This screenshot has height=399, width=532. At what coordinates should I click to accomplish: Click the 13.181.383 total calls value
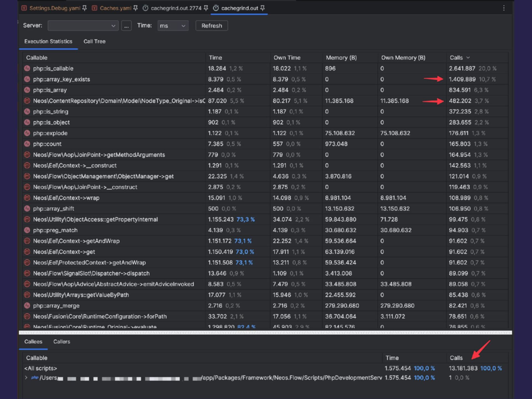(x=463, y=368)
